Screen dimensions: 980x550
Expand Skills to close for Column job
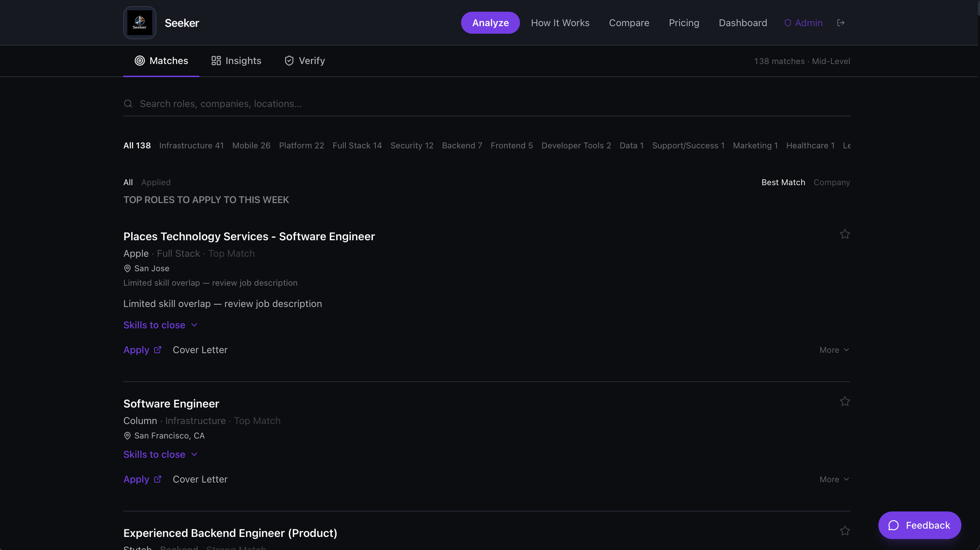[160, 454]
